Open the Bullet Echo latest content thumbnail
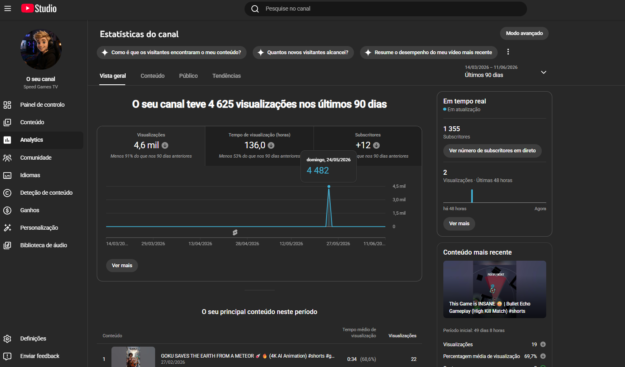Viewport: 625px width, 367px height. 495,289
